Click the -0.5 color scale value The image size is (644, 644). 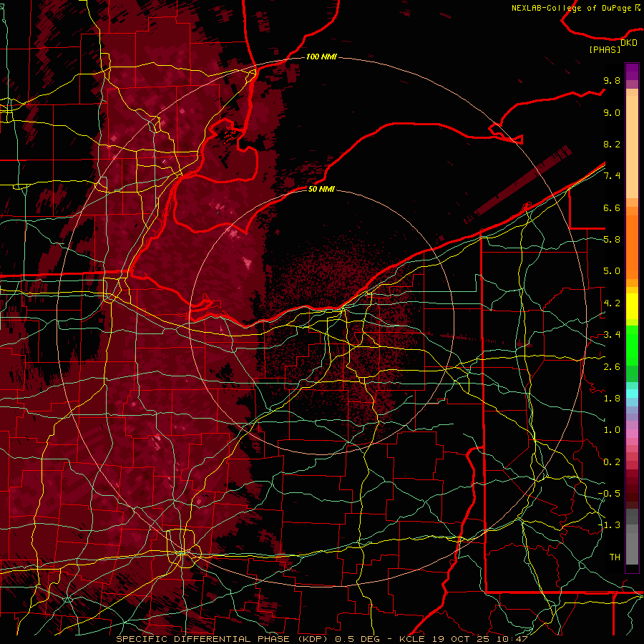click(x=609, y=493)
